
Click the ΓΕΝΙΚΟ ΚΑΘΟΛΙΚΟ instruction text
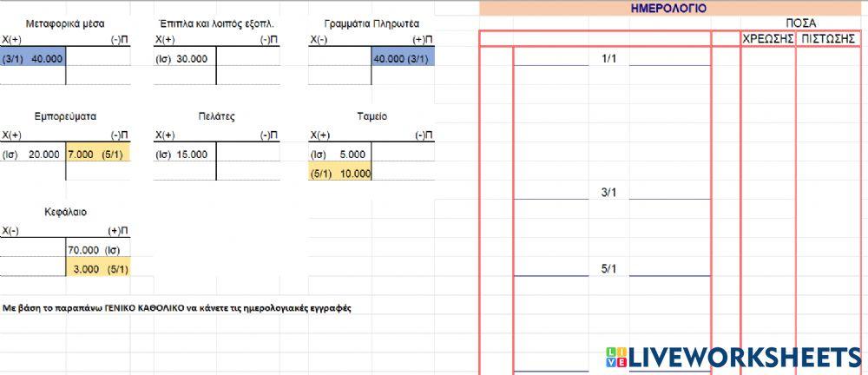(x=177, y=308)
